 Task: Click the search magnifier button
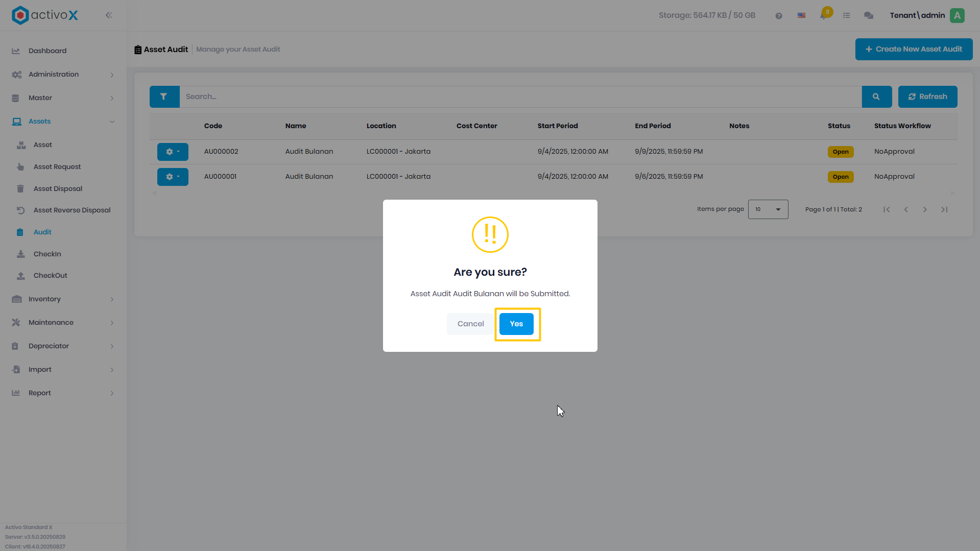876,97
